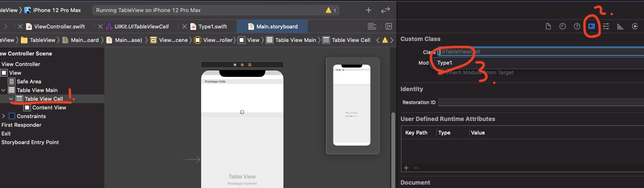The height and width of the screenshot is (188, 644).
Task: Open the File inspector
Action: click(x=548, y=27)
